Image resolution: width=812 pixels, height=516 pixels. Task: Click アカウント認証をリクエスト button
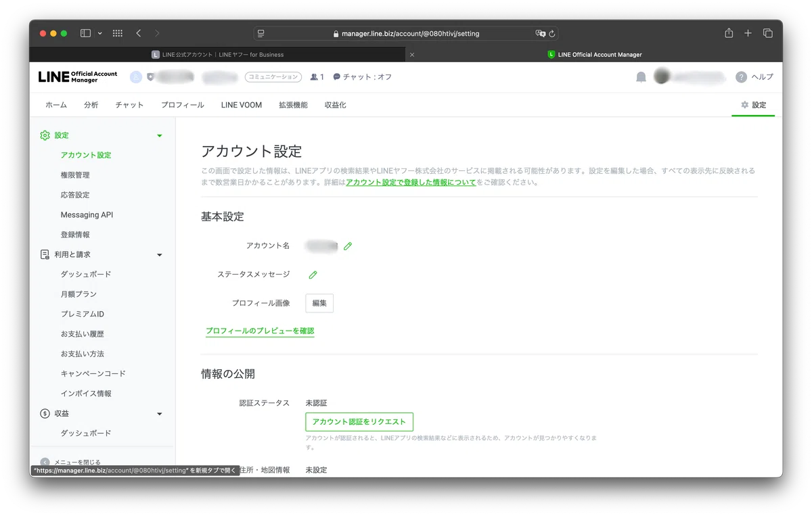point(359,421)
